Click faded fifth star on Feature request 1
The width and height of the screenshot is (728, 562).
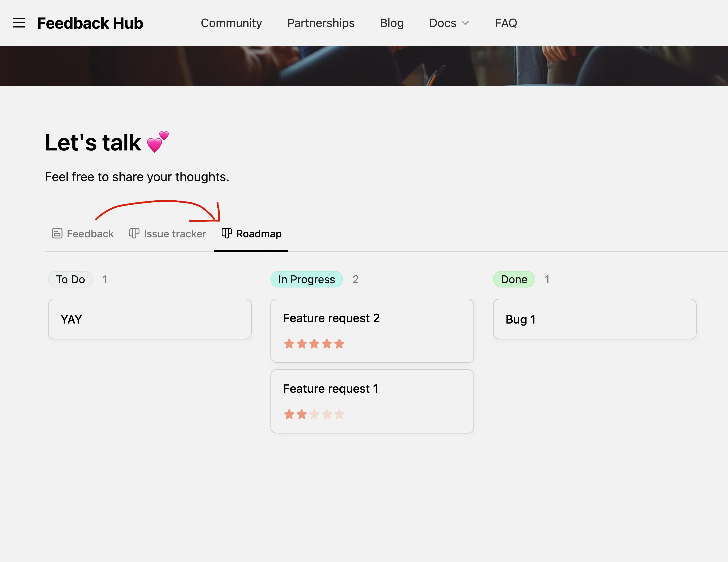339,414
